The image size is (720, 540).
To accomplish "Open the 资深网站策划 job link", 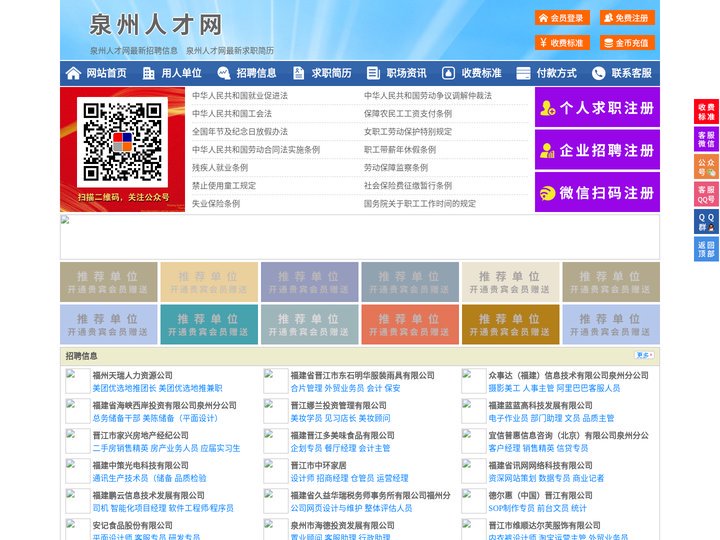I will pyautogui.click(x=512, y=478).
